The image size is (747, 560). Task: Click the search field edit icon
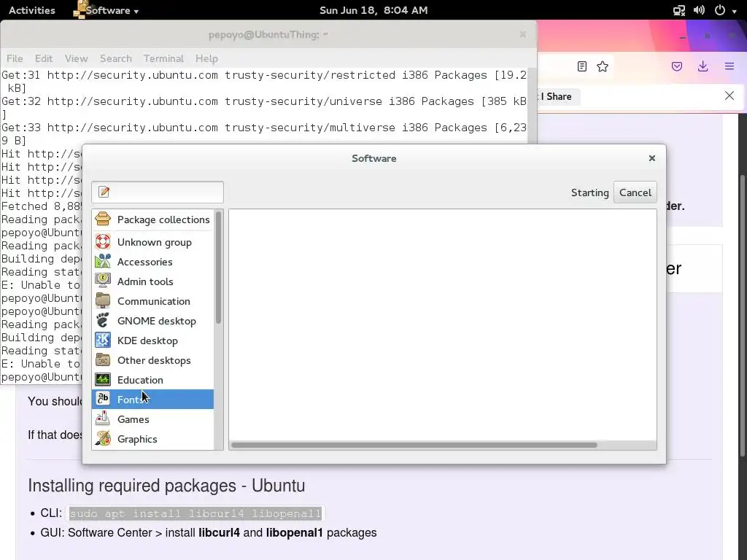(x=104, y=192)
